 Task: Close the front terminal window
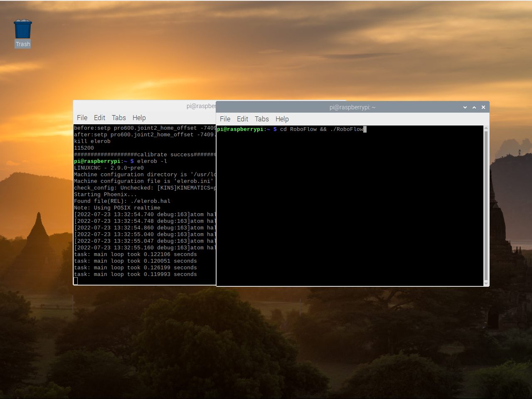tap(483, 107)
